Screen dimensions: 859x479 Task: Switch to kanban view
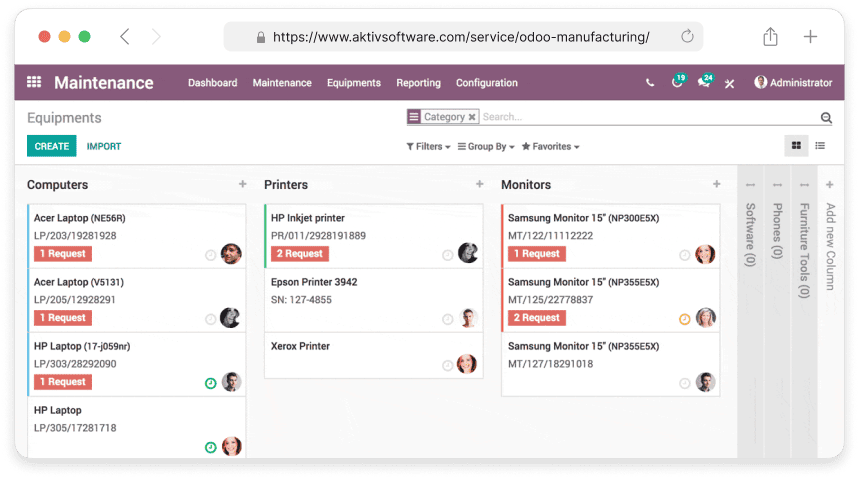click(x=796, y=146)
